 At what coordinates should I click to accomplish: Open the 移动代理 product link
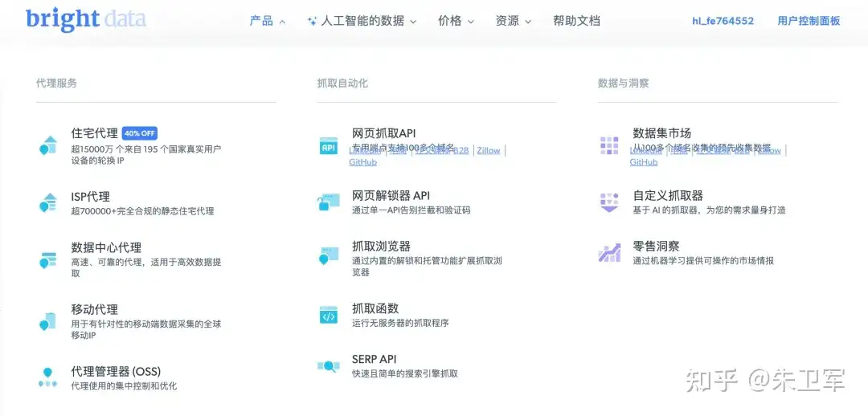coord(94,309)
